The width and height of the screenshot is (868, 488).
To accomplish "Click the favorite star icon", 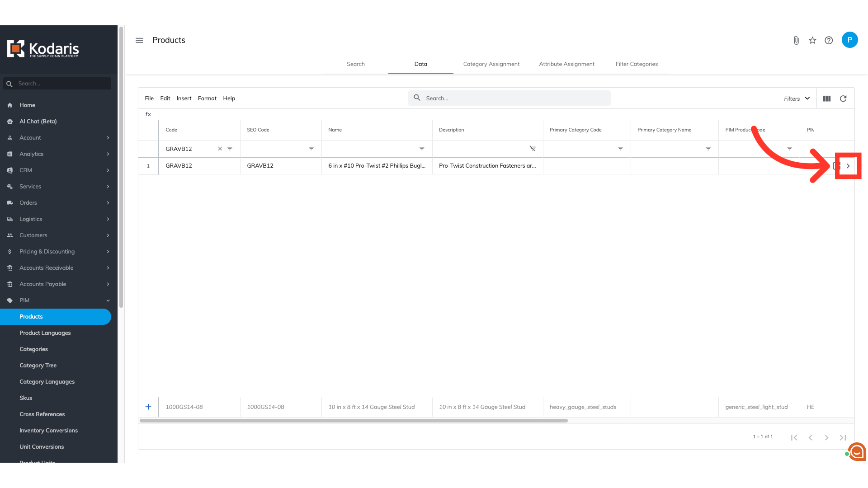I will click(x=812, y=41).
